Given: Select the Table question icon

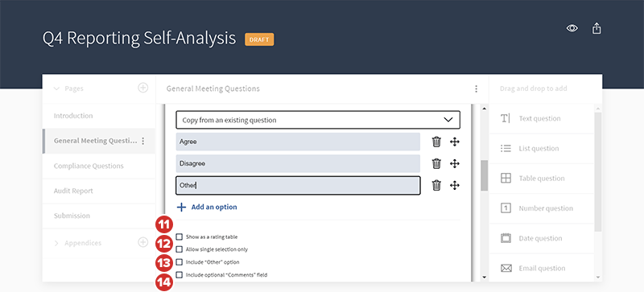Looking at the screenshot, I should [506, 179].
